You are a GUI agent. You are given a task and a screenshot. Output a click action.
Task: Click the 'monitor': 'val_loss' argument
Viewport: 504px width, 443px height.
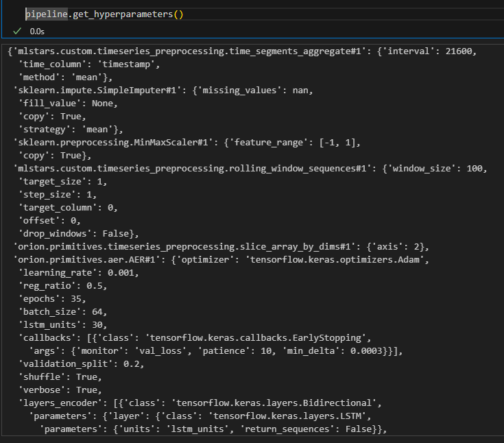(131, 351)
